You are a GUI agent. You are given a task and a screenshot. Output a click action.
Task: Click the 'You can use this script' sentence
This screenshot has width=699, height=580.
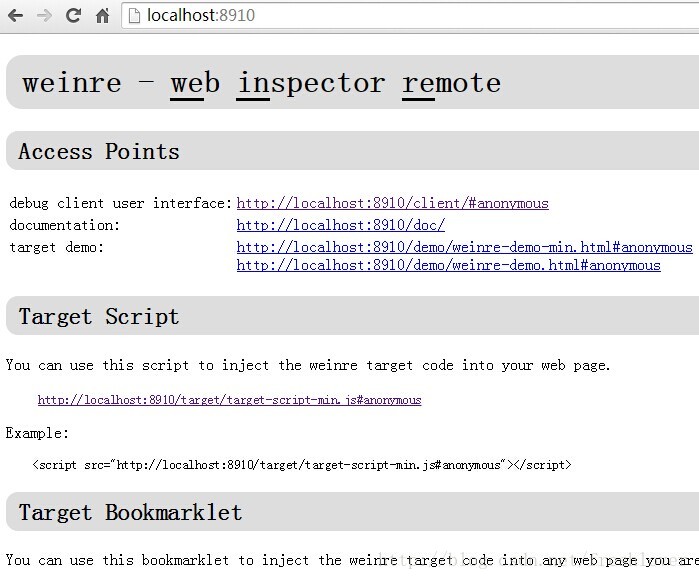coord(308,366)
